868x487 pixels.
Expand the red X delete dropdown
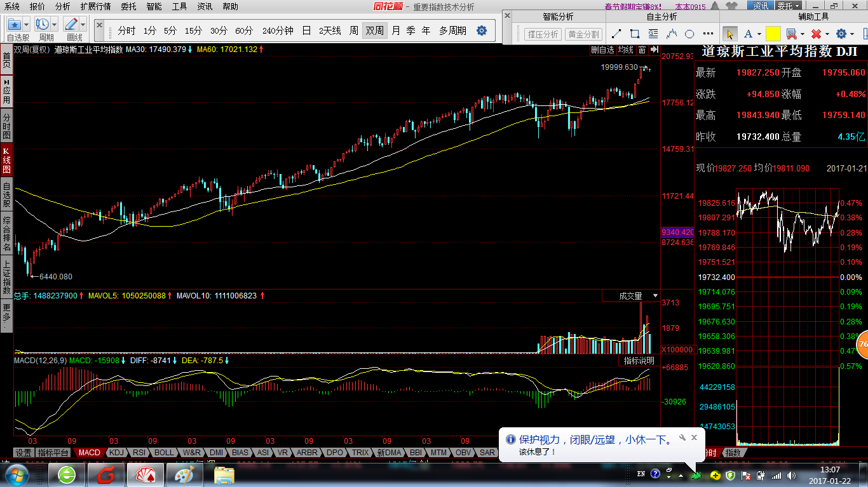click(x=827, y=34)
